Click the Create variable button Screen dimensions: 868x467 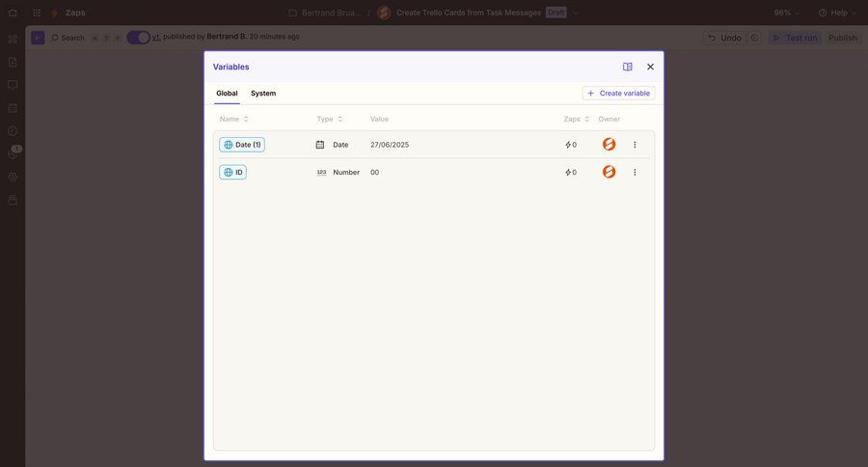click(618, 93)
